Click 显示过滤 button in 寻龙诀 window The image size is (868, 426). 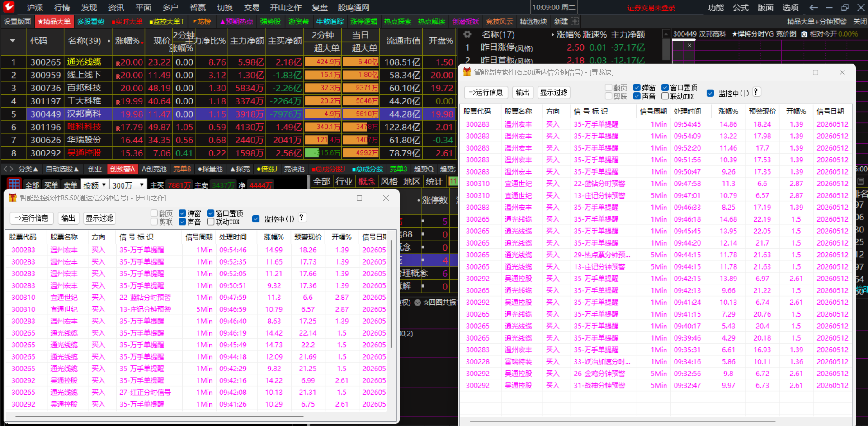pyautogui.click(x=554, y=92)
